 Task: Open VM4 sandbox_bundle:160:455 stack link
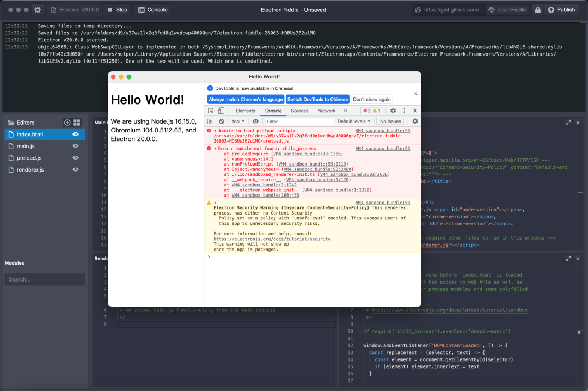click(265, 195)
